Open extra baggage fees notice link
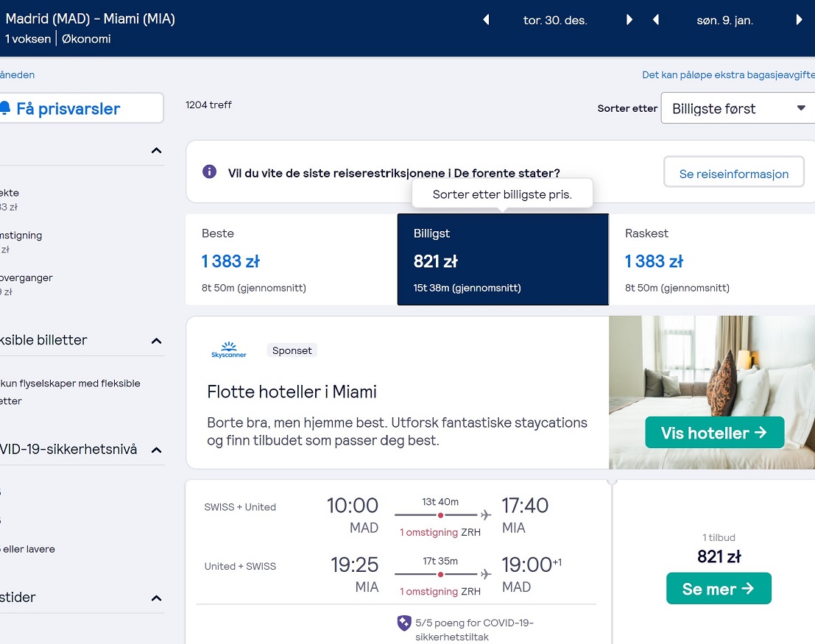815x644 pixels. point(729,75)
